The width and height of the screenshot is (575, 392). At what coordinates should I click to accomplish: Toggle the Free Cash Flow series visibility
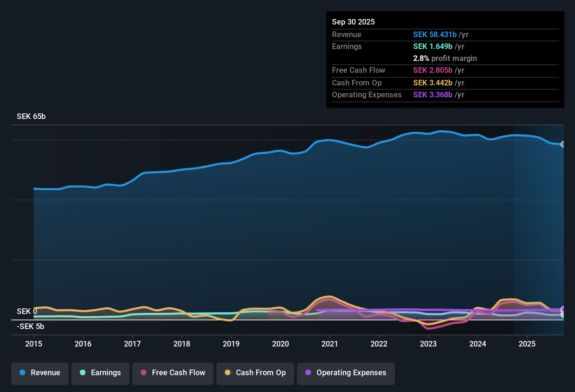[173, 373]
